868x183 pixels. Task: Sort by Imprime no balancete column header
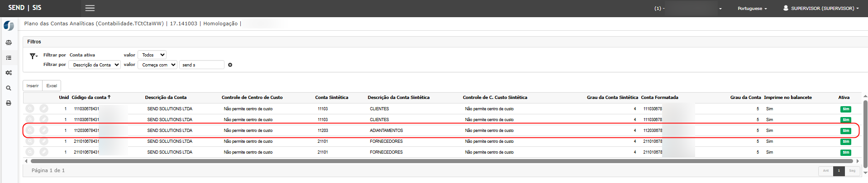[788, 97]
